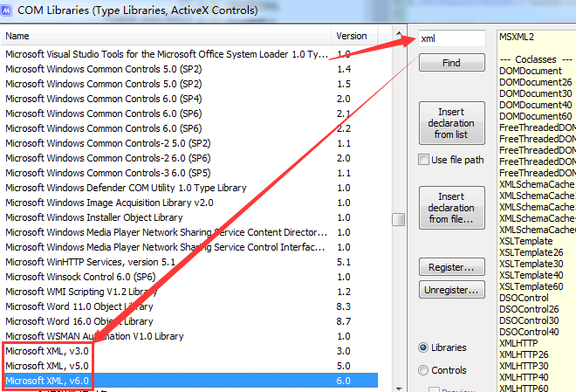Select Common Controls 6.0 (SP6) version 2.2
The height and width of the screenshot is (392, 576).
click(x=189, y=128)
